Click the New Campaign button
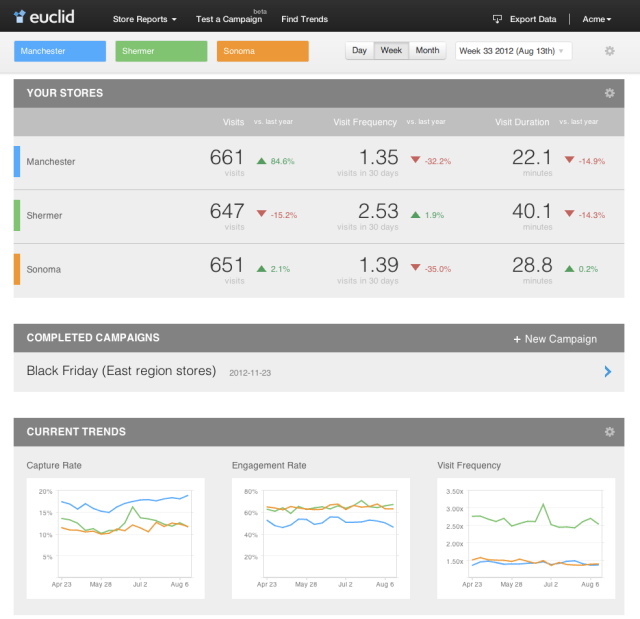The image size is (640, 619). coord(555,339)
